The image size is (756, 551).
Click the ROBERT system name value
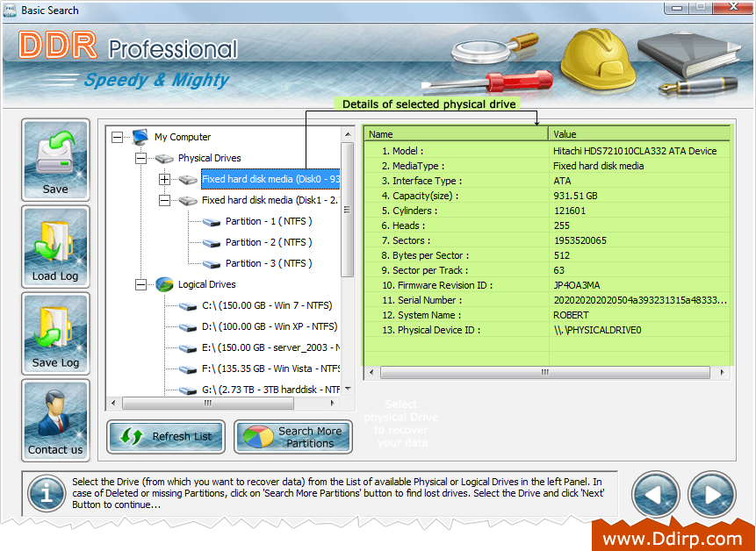[571, 316]
